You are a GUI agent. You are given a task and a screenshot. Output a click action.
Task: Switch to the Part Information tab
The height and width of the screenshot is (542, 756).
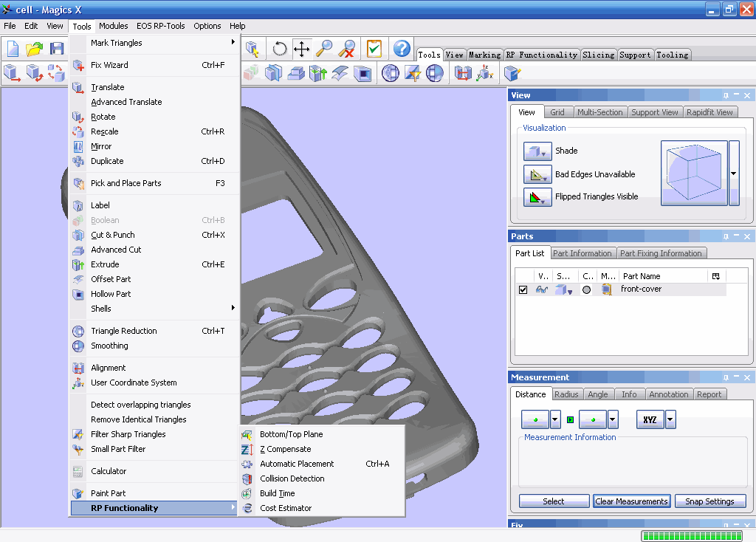pyautogui.click(x=582, y=253)
